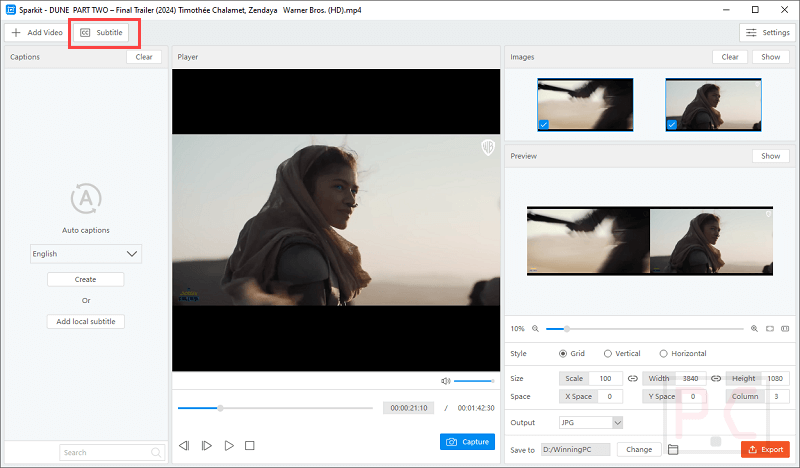This screenshot has width=800, height=468.
Task: Adjust the player volume slider
Action: 473,381
